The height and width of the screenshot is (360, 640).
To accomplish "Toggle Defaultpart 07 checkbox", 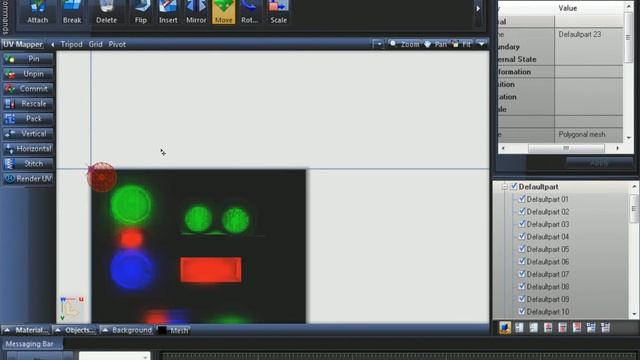I will tap(522, 274).
